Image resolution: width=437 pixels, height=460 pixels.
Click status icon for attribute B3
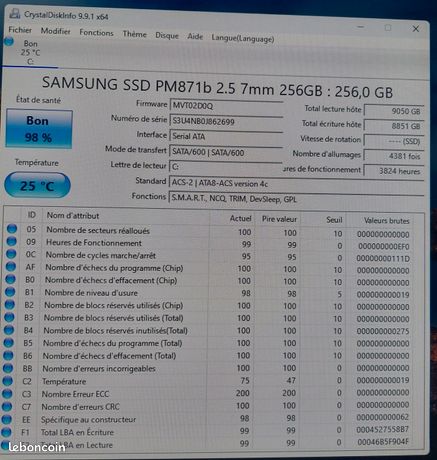9,317
